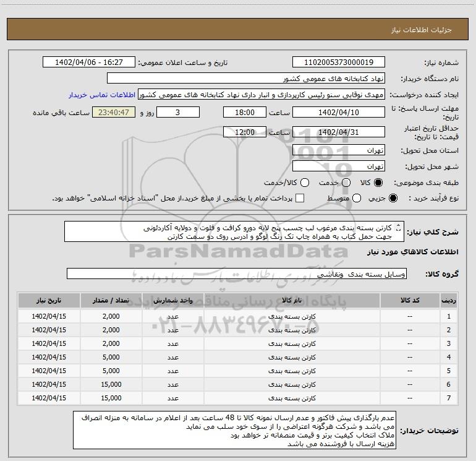The height and width of the screenshot is (461, 476).
Task: Click quantity 15,000 in row 6
Action: pos(111,384)
